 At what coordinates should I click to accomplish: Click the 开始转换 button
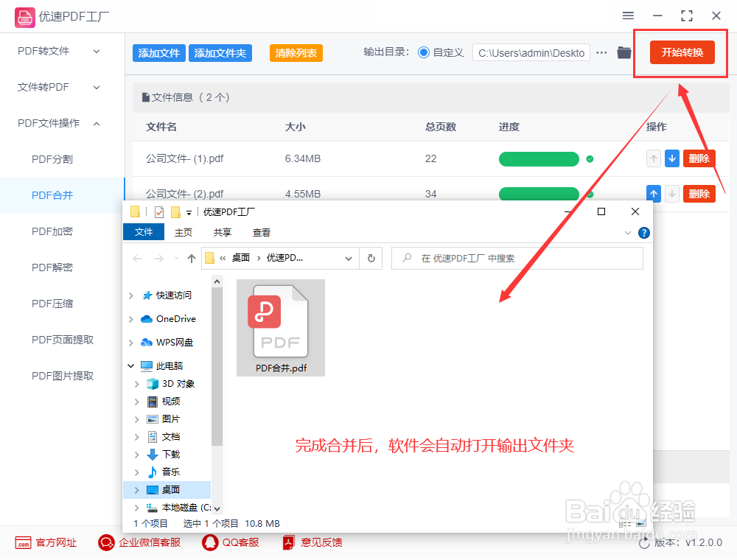(682, 52)
